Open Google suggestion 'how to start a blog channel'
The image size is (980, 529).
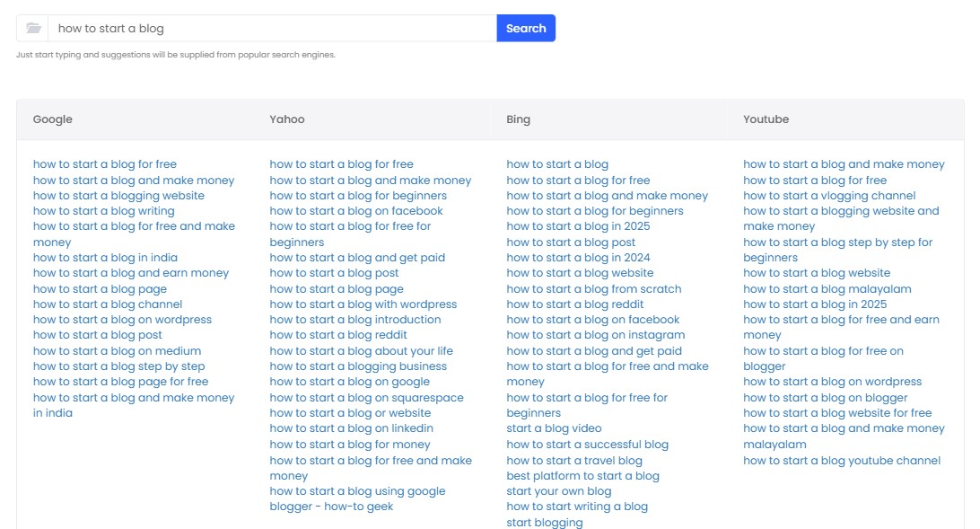pos(108,304)
